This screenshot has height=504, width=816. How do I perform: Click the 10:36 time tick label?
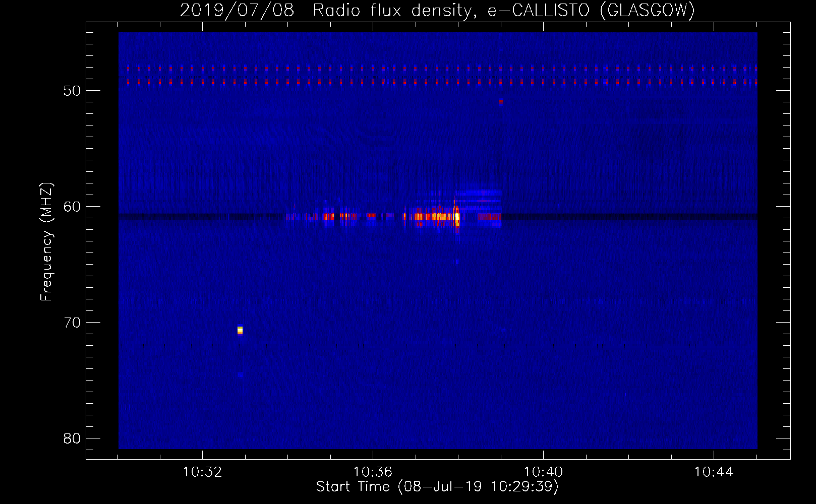click(373, 472)
